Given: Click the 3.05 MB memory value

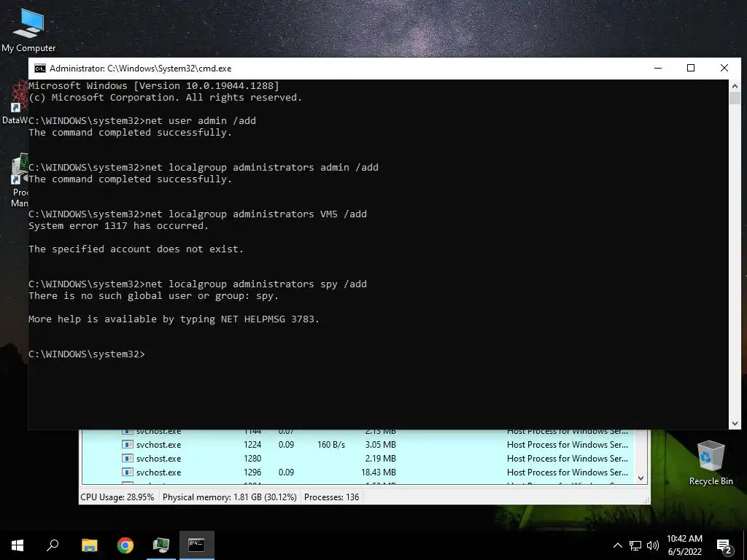Looking at the screenshot, I should (x=382, y=445).
